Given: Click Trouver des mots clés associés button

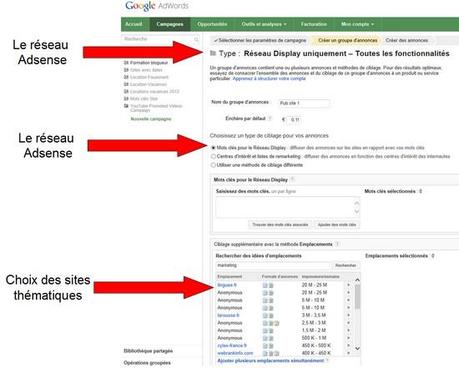Looking at the screenshot, I should click(x=280, y=225).
